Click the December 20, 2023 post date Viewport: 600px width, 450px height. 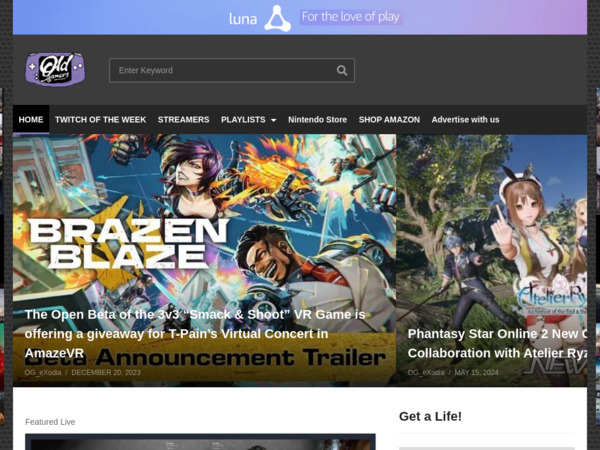pos(106,373)
